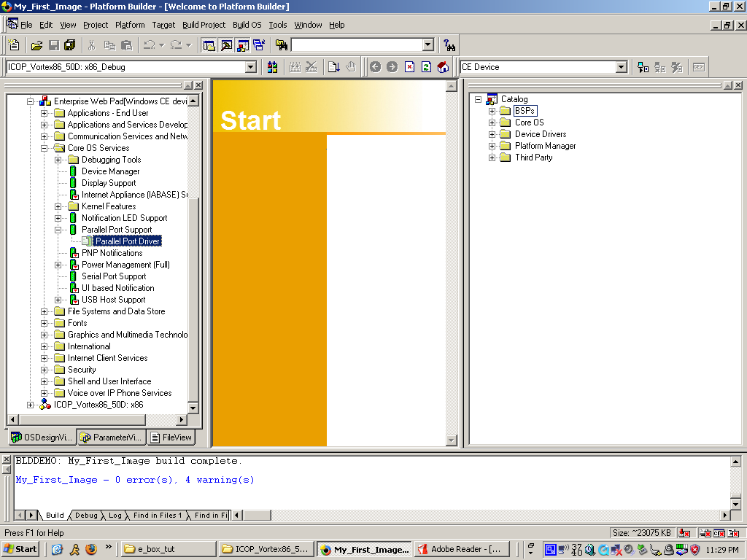Select Parallel Port Driver in the tree
Image resolution: width=747 pixels, height=560 pixels.
125,241
